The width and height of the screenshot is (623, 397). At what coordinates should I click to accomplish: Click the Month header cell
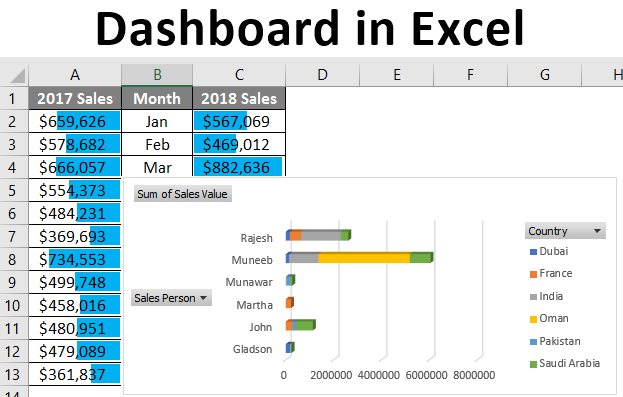coord(157,98)
